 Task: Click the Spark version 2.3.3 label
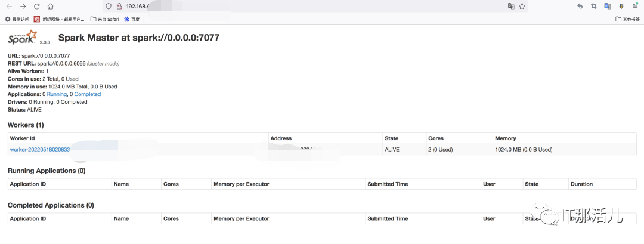[x=45, y=42]
